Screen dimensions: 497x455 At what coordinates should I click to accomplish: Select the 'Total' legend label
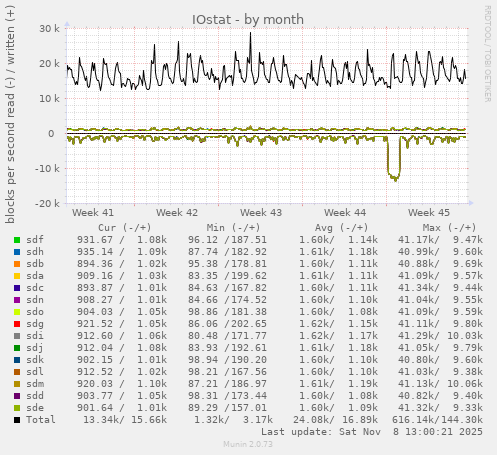point(41,420)
